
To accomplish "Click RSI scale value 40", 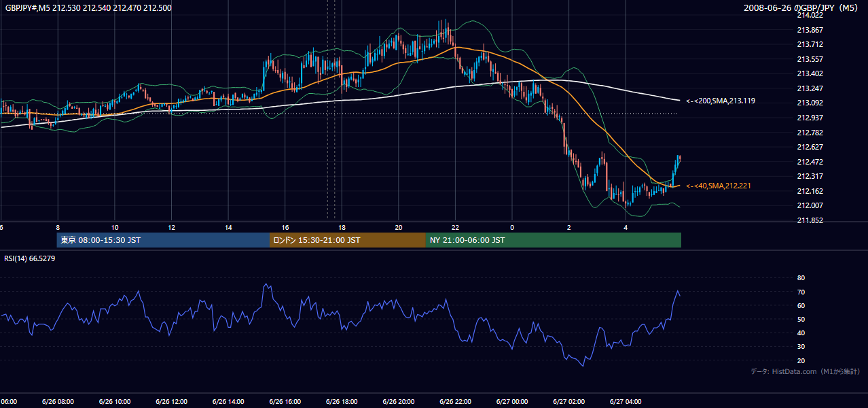I will (x=801, y=333).
